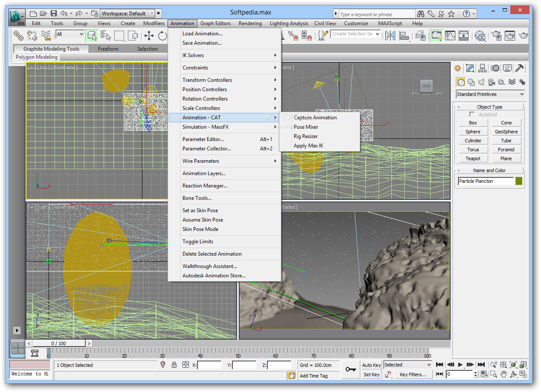Open the Workspace: Default dropdown
This screenshot has width=541, height=392.
click(127, 14)
